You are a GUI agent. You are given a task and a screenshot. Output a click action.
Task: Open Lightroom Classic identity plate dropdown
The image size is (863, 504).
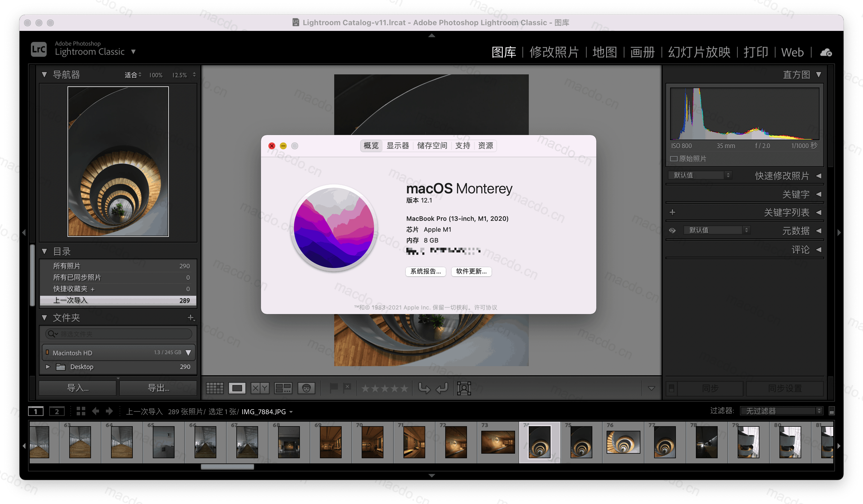pyautogui.click(x=133, y=52)
